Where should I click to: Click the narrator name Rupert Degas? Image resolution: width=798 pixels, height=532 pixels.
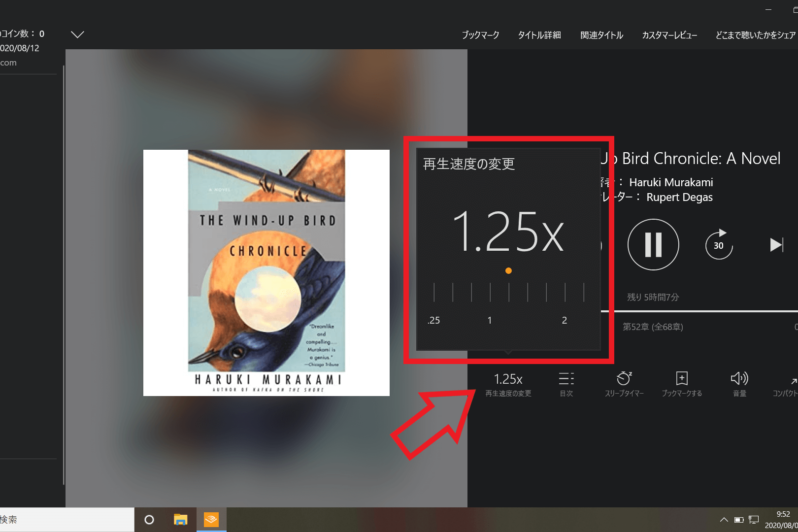pyautogui.click(x=679, y=197)
